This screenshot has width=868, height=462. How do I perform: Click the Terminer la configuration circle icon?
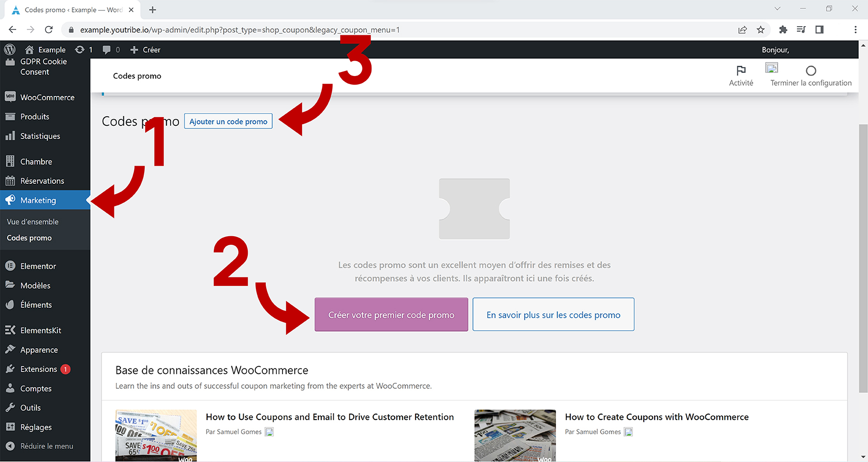pyautogui.click(x=811, y=71)
